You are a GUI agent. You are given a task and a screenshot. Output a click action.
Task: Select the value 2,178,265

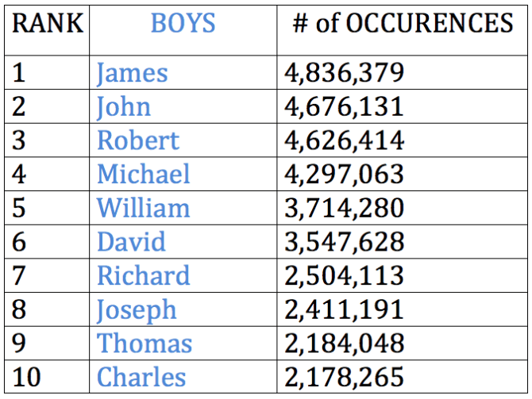[x=345, y=377]
